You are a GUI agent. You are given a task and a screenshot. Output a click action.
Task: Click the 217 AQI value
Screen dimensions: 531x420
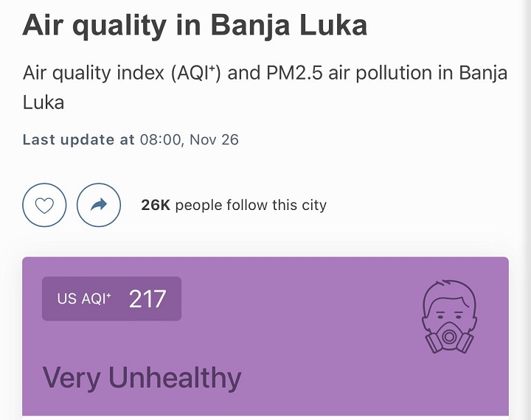[147, 299]
